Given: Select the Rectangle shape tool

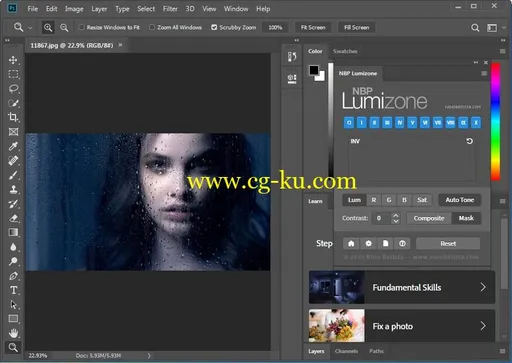Looking at the screenshot, I should 13,319.
